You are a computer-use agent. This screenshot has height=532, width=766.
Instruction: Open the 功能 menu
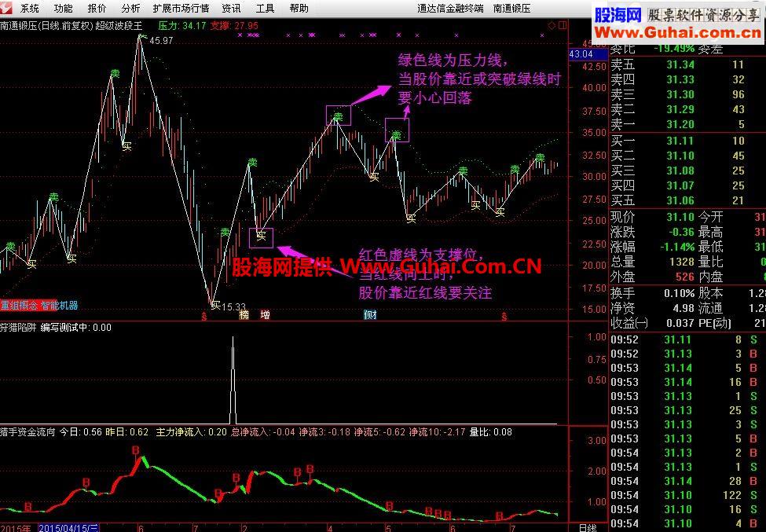(x=64, y=9)
